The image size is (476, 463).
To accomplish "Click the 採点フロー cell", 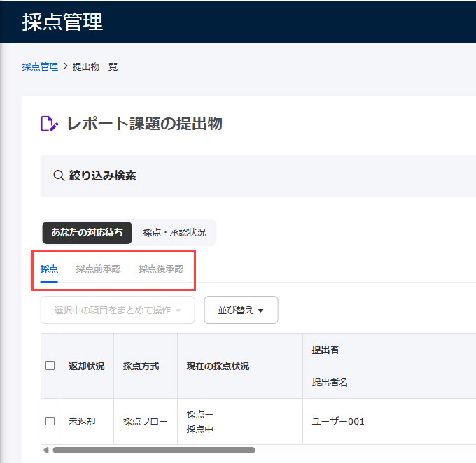I will click(145, 421).
